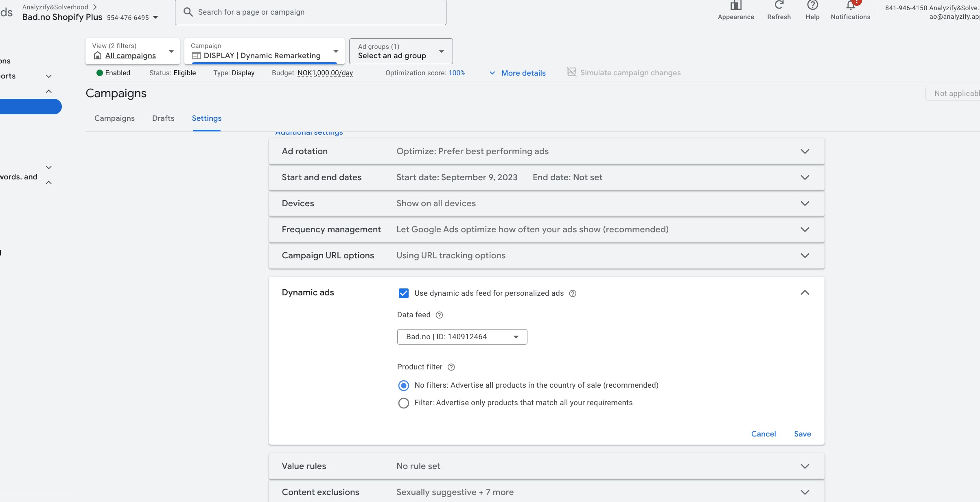Collapse the sidebar chevron below 'words, and'

coord(49,183)
